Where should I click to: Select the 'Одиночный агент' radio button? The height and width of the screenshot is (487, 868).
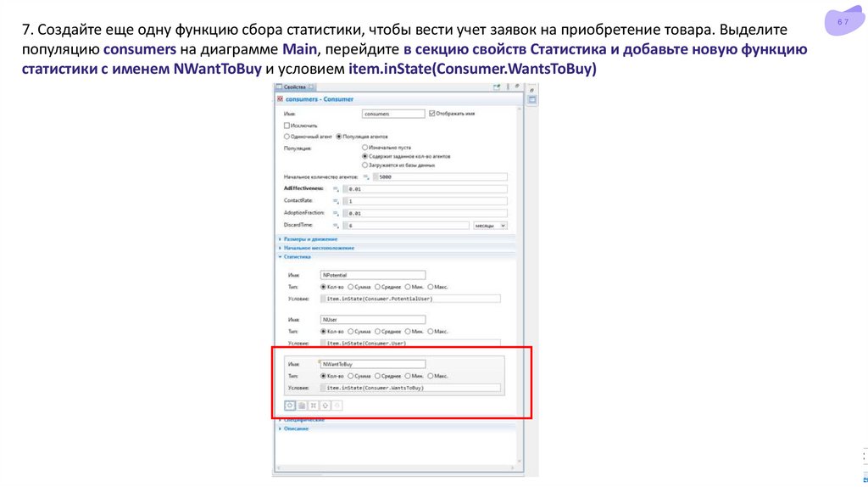tap(287, 137)
